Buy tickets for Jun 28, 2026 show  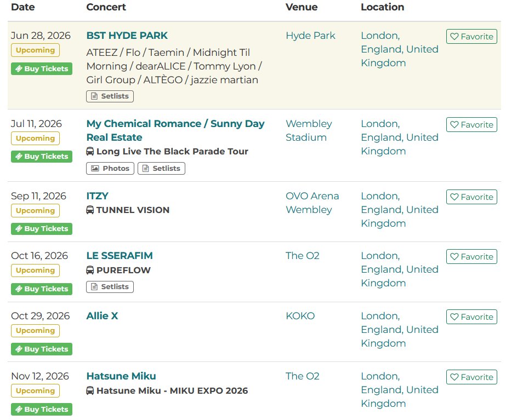[42, 68]
